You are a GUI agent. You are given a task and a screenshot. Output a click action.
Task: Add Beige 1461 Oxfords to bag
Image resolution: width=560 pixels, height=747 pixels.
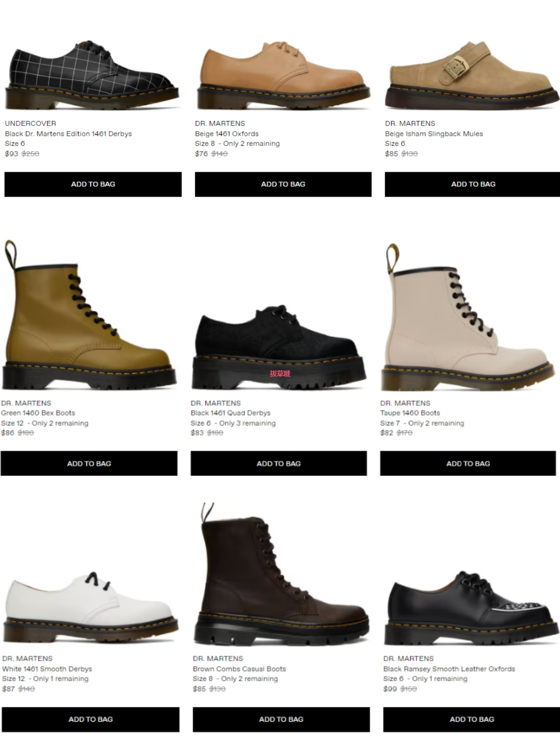(283, 184)
